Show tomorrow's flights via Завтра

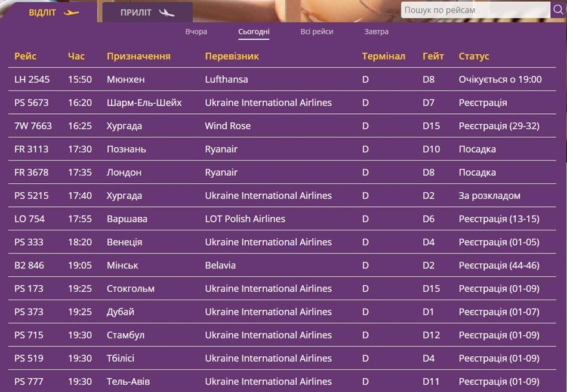[x=376, y=32]
